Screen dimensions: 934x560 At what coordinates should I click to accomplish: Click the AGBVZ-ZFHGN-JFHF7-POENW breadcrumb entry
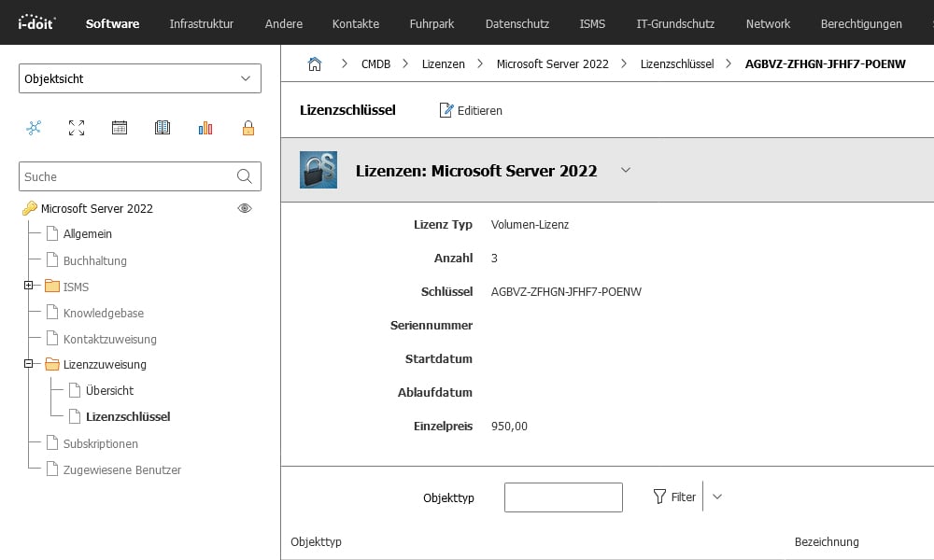(825, 63)
